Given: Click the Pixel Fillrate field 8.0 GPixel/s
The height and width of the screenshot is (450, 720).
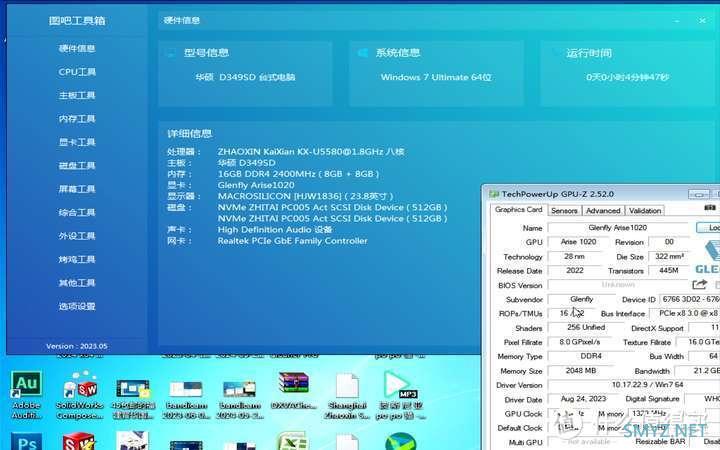Looking at the screenshot, I should pos(579,342).
